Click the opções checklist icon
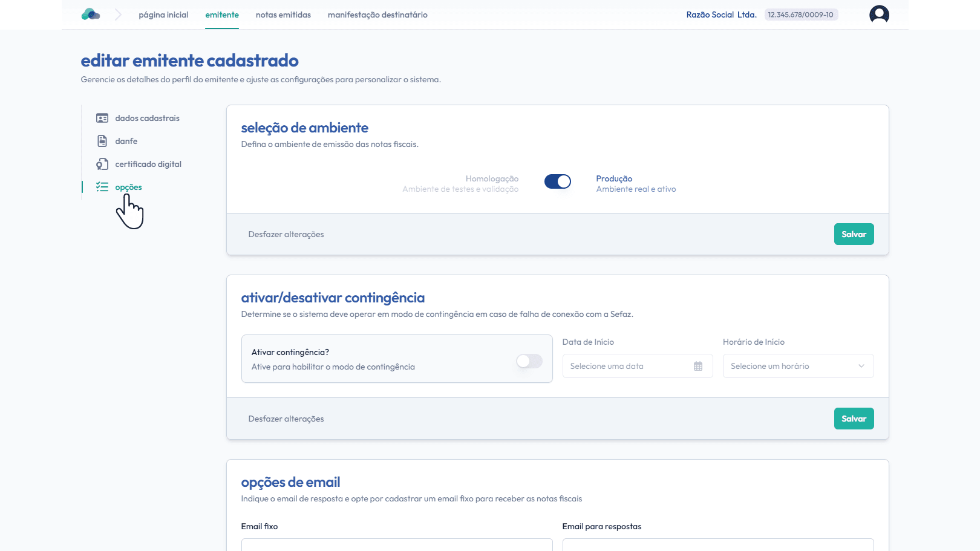The image size is (980, 551). [102, 187]
